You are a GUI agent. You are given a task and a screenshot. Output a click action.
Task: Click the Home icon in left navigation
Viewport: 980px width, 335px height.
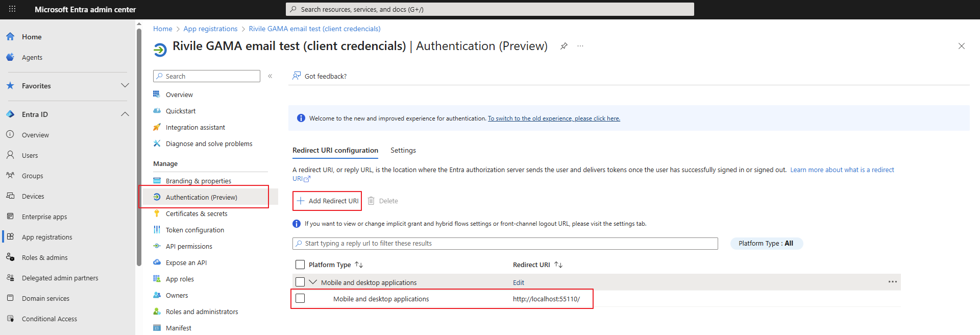(x=10, y=37)
